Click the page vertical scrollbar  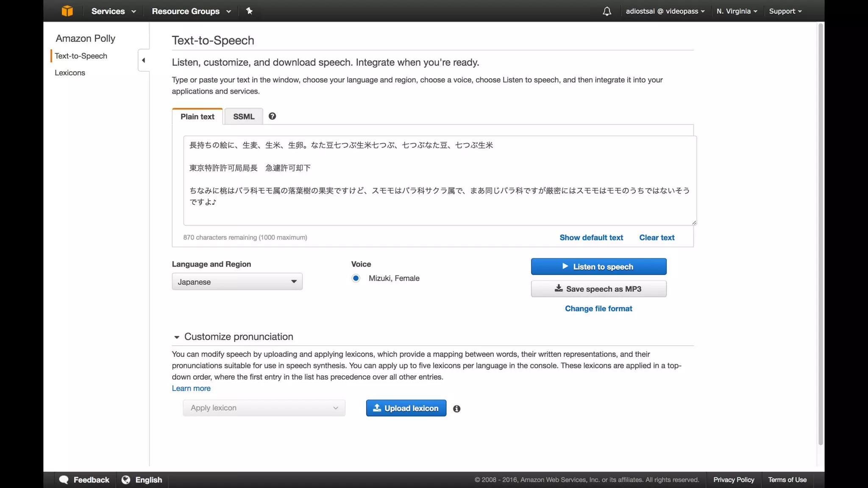(x=821, y=233)
